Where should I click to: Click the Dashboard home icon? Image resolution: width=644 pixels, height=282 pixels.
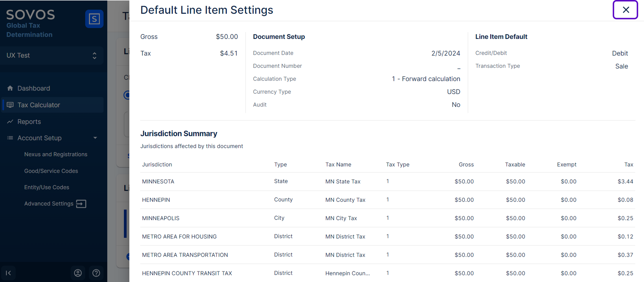point(10,88)
